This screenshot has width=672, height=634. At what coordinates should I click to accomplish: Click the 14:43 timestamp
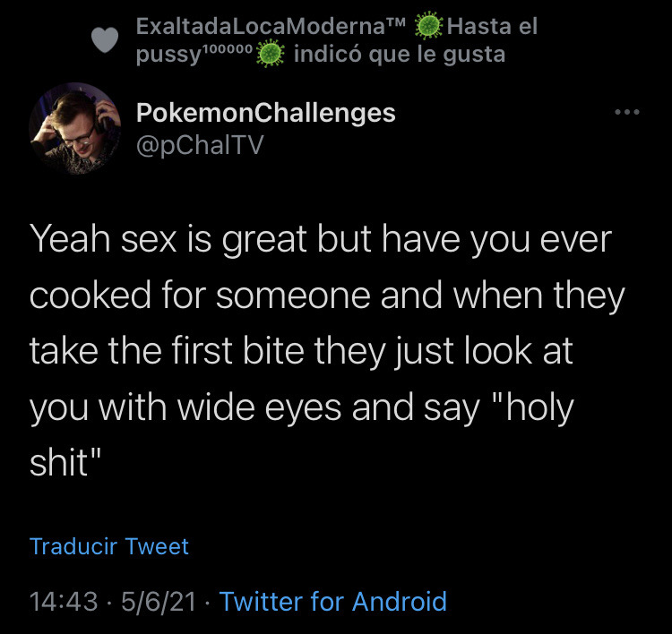click(x=64, y=602)
